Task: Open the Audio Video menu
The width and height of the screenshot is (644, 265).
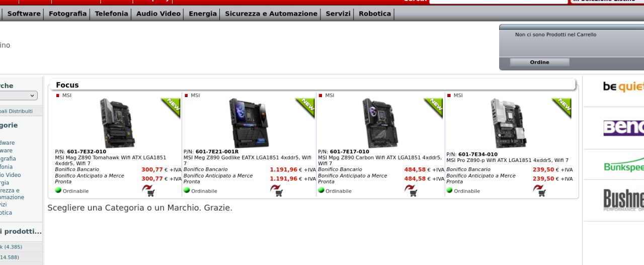Action: point(158,14)
